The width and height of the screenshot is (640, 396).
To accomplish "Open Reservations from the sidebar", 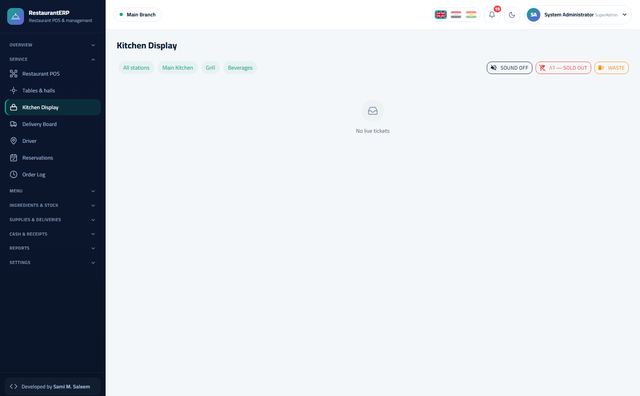I will coord(53,158).
